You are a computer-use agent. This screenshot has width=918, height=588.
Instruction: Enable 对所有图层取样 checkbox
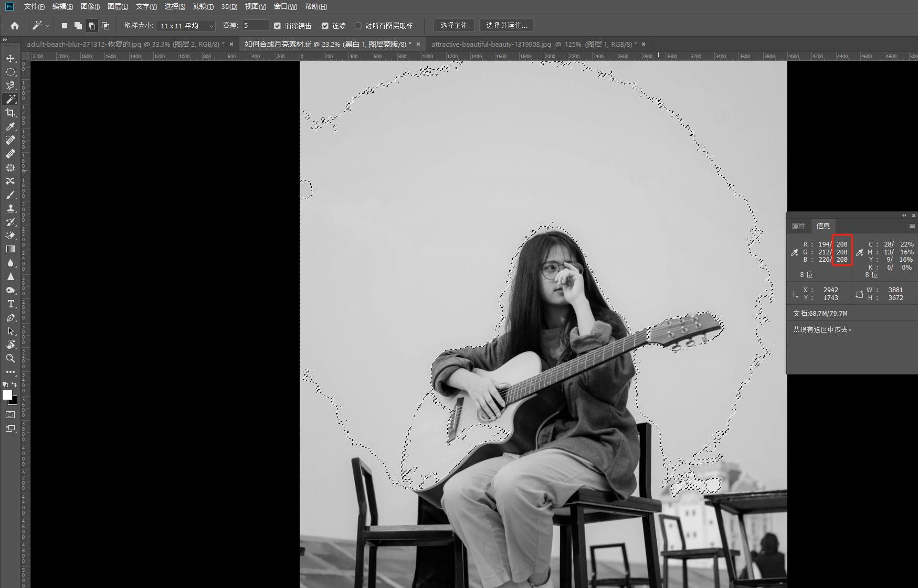coord(358,26)
